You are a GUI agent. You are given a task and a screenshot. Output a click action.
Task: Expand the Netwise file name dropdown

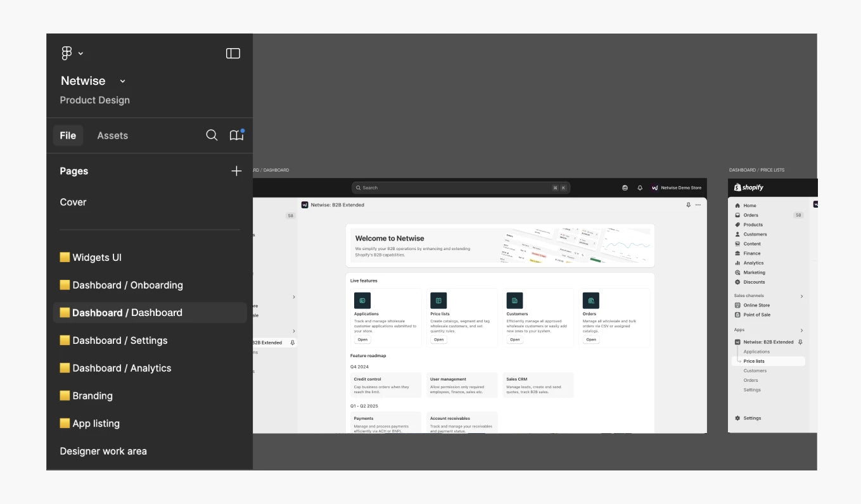(x=122, y=81)
